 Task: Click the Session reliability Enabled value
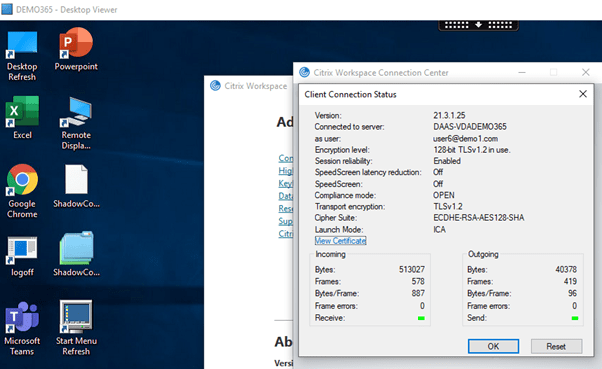(447, 161)
